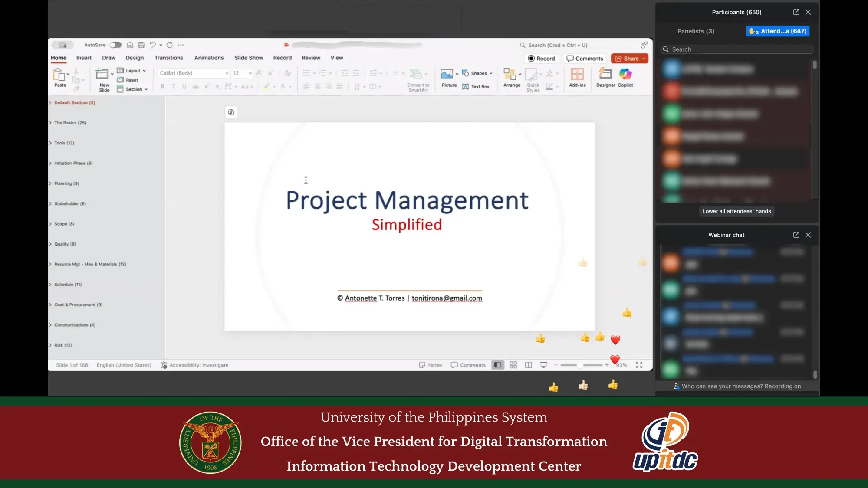Undo the last action
The image size is (868, 488).
click(x=152, y=45)
